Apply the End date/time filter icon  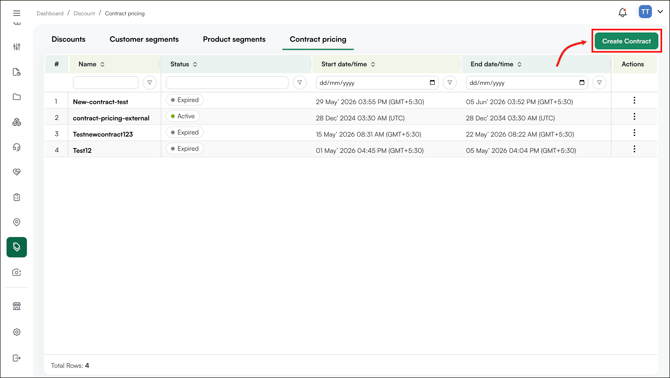coord(599,82)
